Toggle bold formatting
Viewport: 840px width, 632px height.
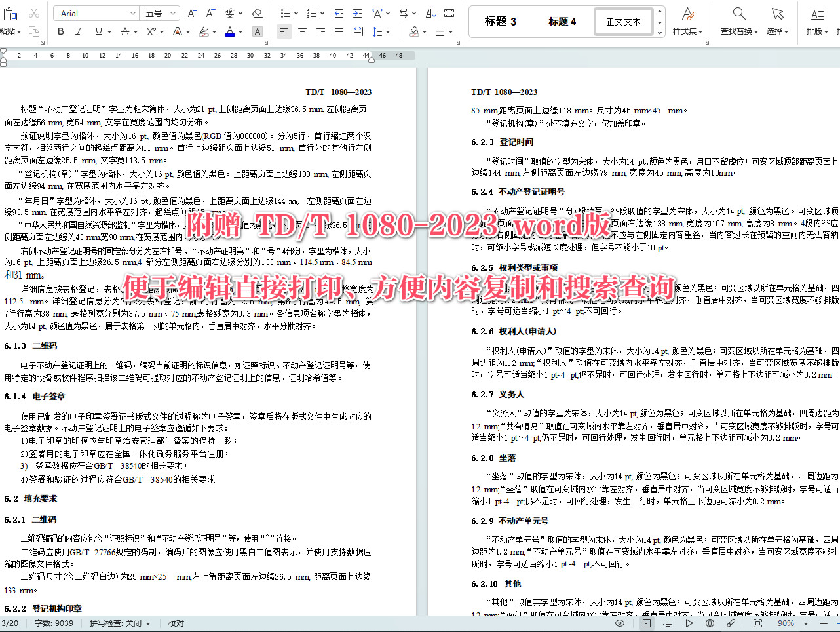click(x=60, y=31)
